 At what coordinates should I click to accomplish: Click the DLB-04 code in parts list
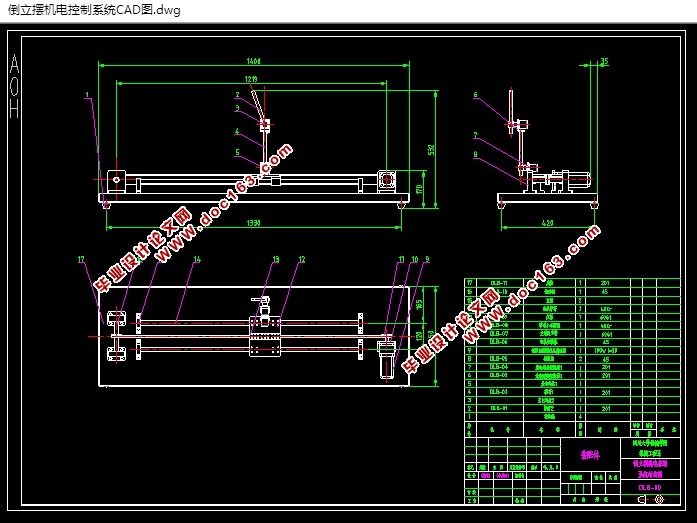pyautogui.click(x=499, y=367)
